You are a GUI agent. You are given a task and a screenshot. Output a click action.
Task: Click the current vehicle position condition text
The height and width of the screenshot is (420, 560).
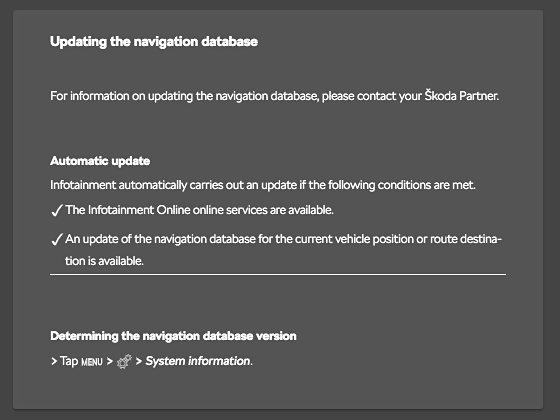click(x=284, y=239)
